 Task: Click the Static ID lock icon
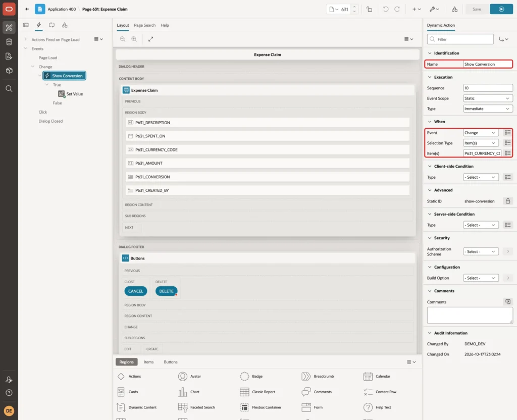(x=508, y=201)
